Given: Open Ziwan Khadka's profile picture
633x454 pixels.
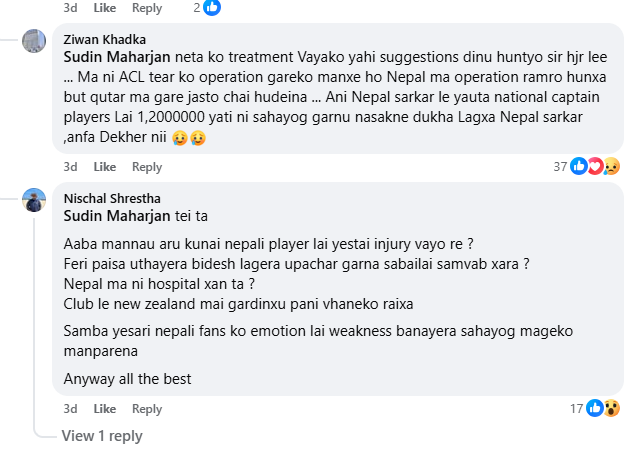Looking at the screenshot, I should point(35,41).
